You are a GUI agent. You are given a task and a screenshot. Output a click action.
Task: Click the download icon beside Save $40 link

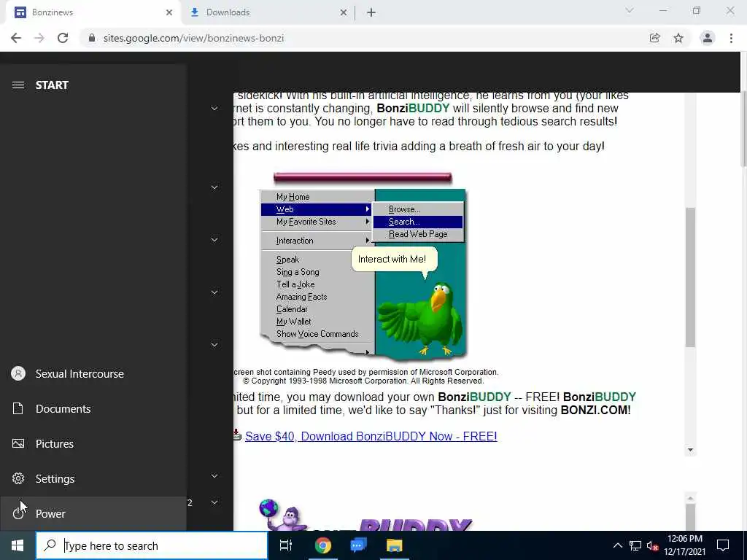[237, 435]
